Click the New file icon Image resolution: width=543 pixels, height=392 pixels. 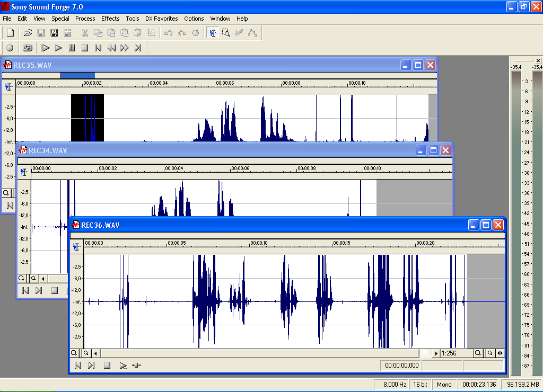(10, 33)
